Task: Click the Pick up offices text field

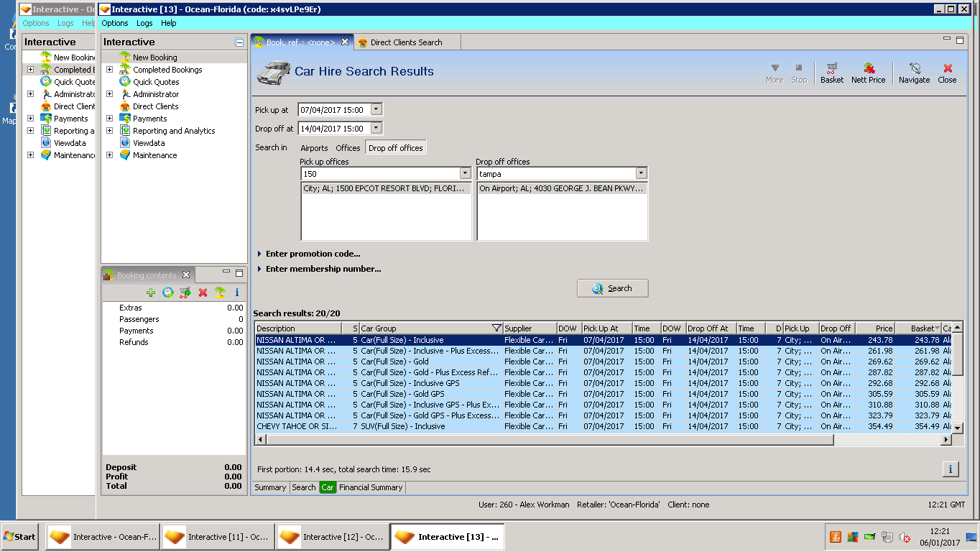Action: (380, 174)
